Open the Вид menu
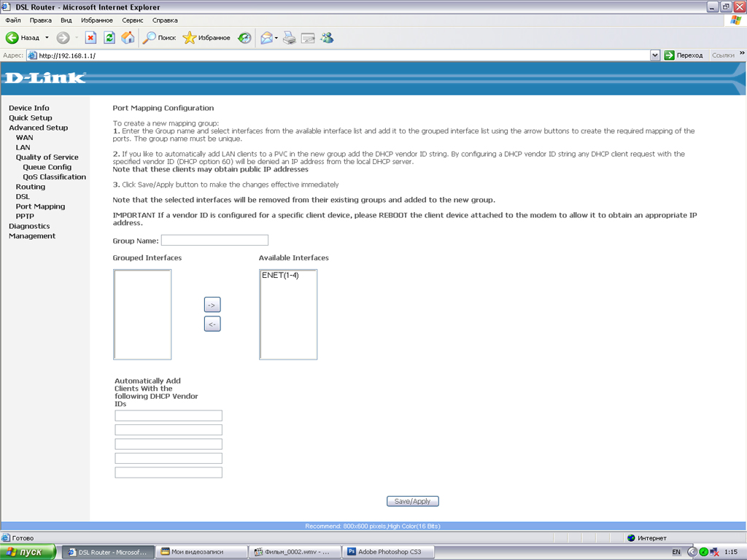Screen dimensions: 747x560 point(66,20)
